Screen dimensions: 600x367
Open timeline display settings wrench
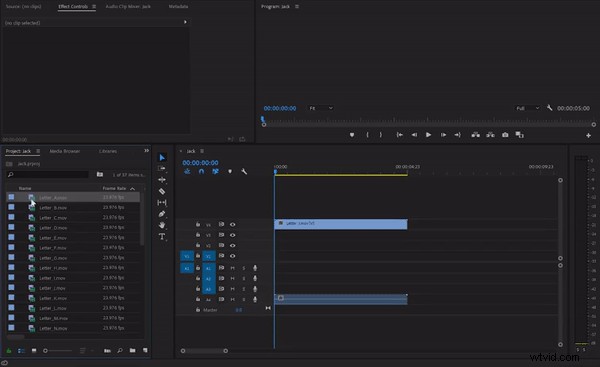[x=244, y=171]
